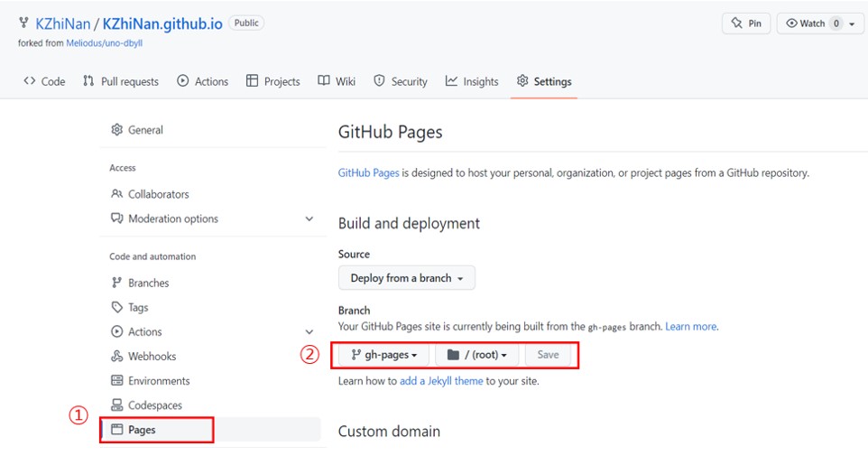Click the Insights graph icon
This screenshot has height=456, width=868.
(452, 81)
